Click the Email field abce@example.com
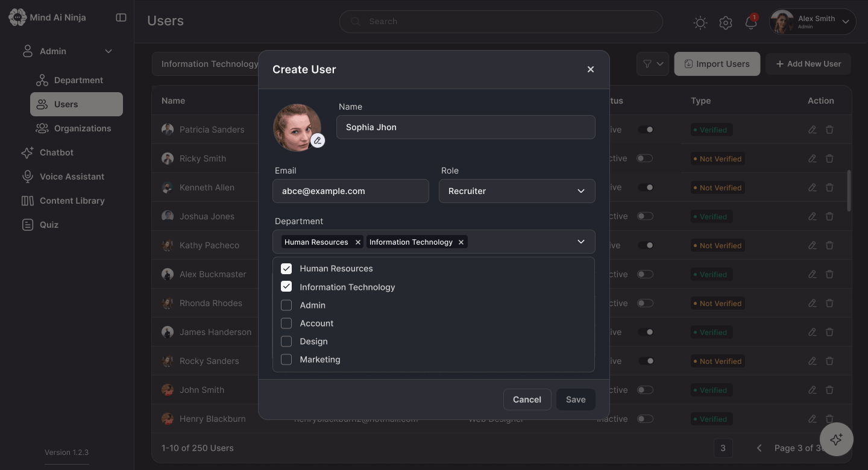This screenshot has width=868, height=470. [x=351, y=191]
